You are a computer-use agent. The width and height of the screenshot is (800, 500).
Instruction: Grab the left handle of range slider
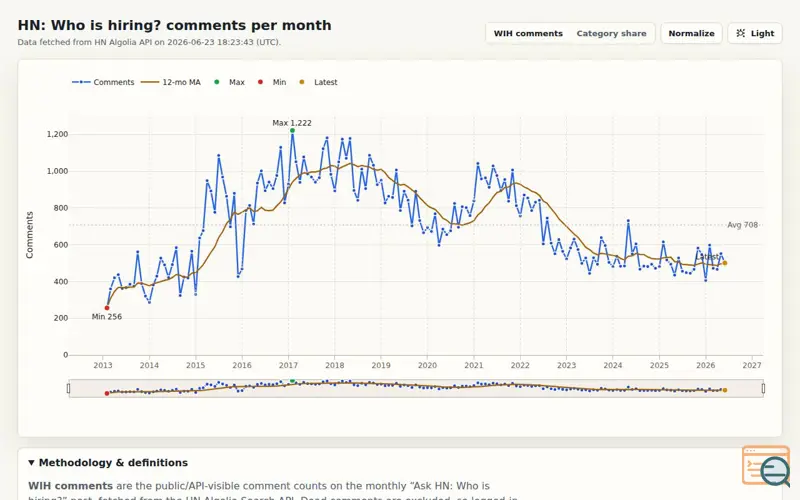68,389
